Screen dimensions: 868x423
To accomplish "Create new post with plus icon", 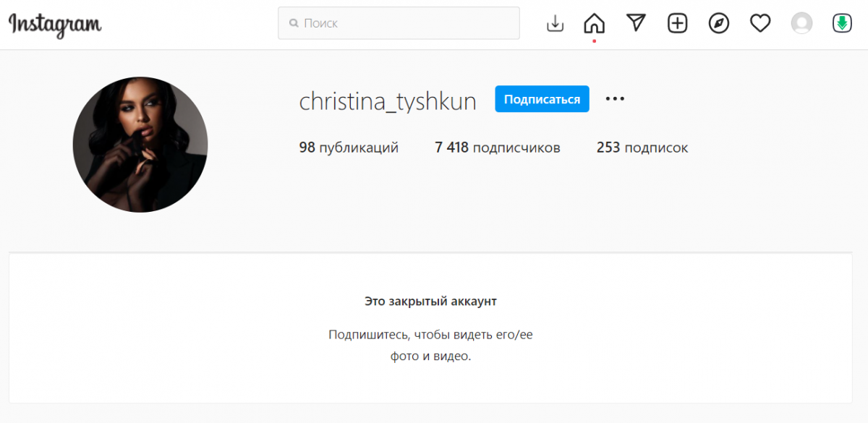I will click(677, 23).
